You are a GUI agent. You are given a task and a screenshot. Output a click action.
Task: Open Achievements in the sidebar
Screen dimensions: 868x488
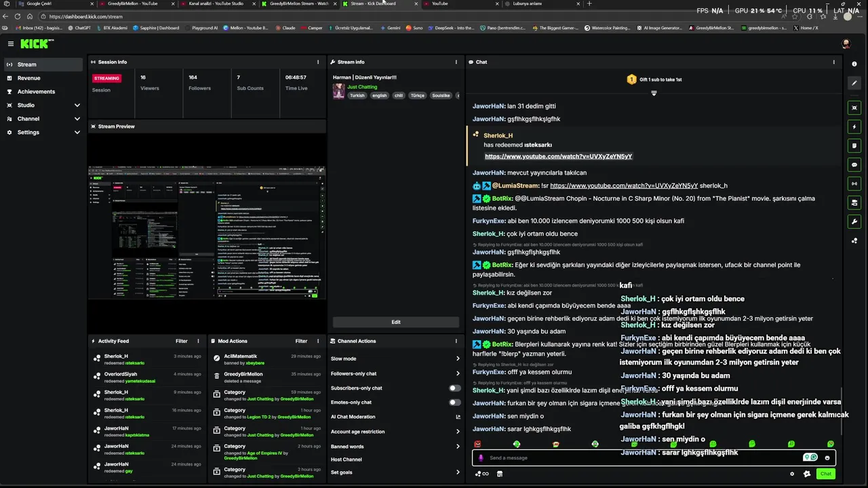pyautogui.click(x=44, y=91)
